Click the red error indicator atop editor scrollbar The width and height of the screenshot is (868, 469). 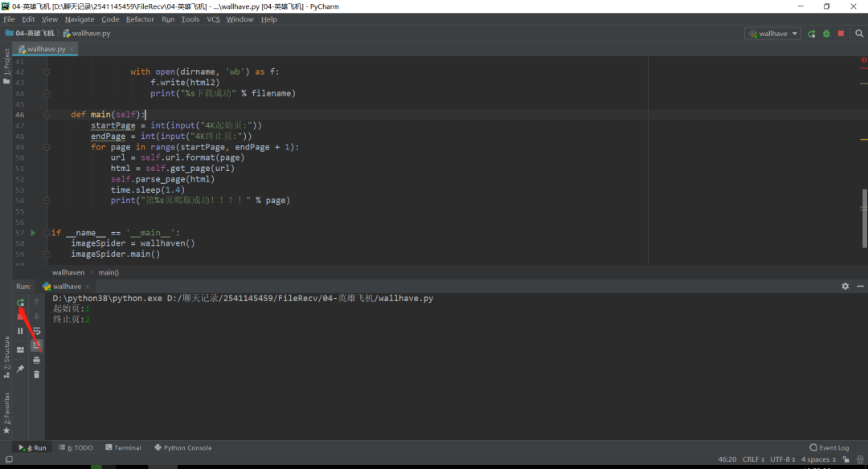863,59
